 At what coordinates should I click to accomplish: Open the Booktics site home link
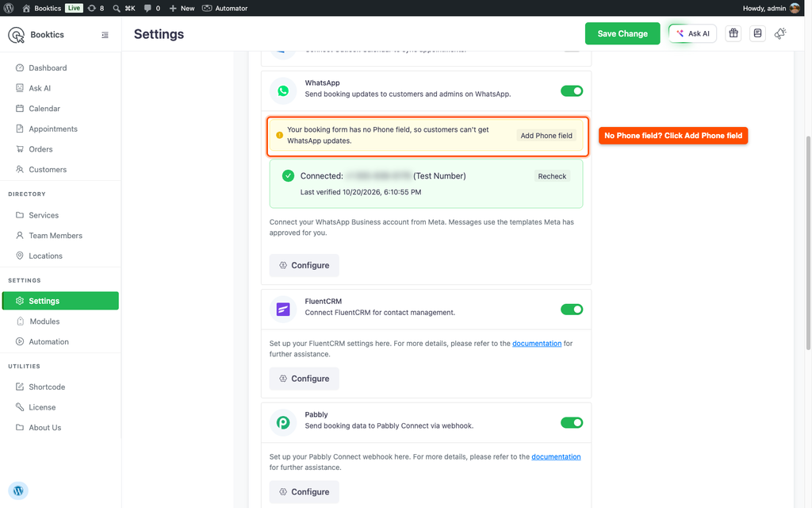pyautogui.click(x=42, y=8)
